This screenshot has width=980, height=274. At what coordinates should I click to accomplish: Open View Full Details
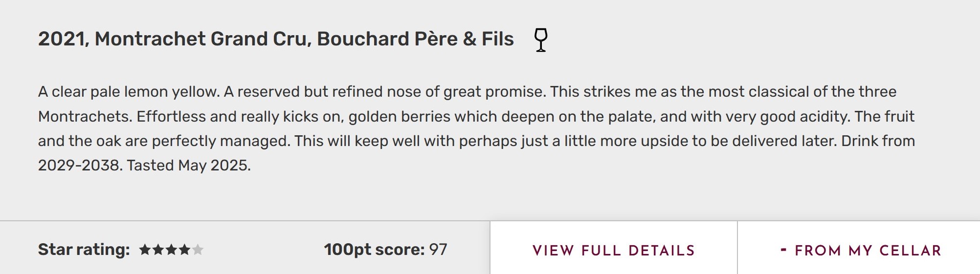pyautogui.click(x=613, y=251)
